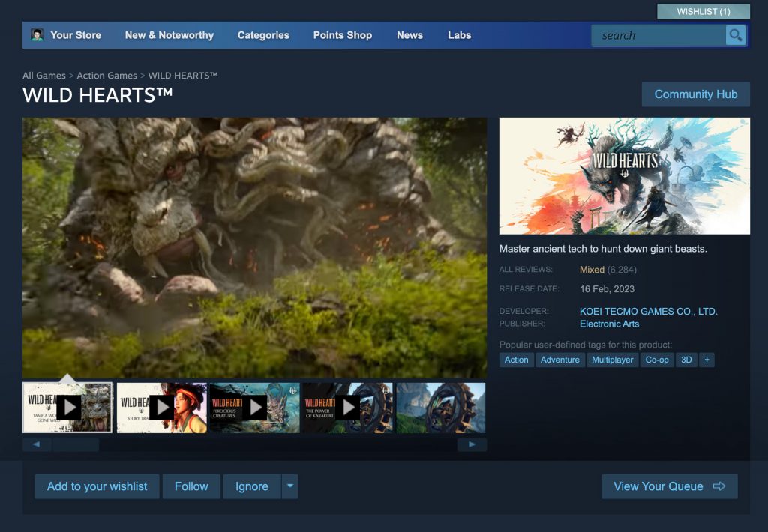The image size is (768, 532).
Task: Play the 'Tame a World Gone Wild' trailer thumbnail
Action: click(x=67, y=408)
